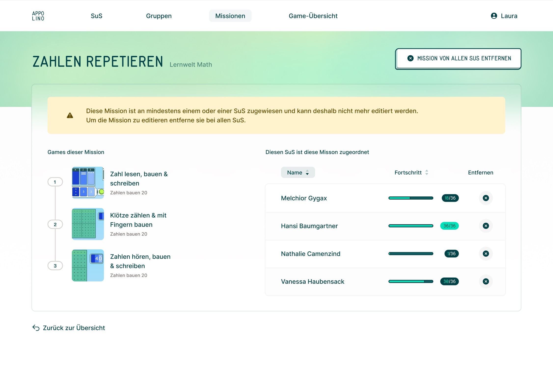Image resolution: width=553 pixels, height=392 pixels.
Task: Click the warning triangle icon
Action: tap(70, 115)
